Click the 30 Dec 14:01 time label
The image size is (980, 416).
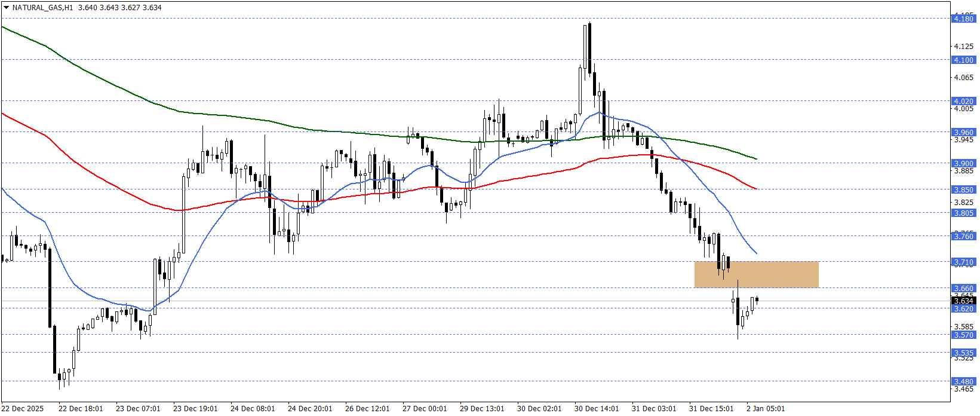click(597, 409)
